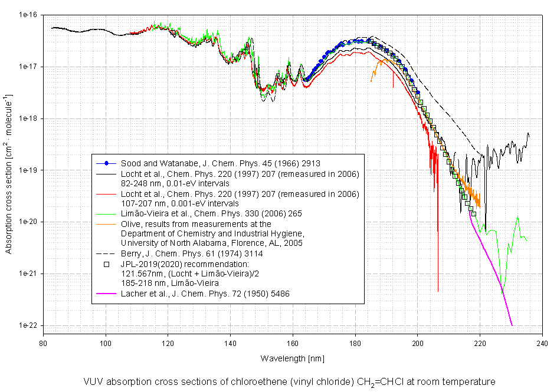Select the orange line sample for Olive
This screenshot has height=392, width=557.
pyautogui.click(x=106, y=224)
